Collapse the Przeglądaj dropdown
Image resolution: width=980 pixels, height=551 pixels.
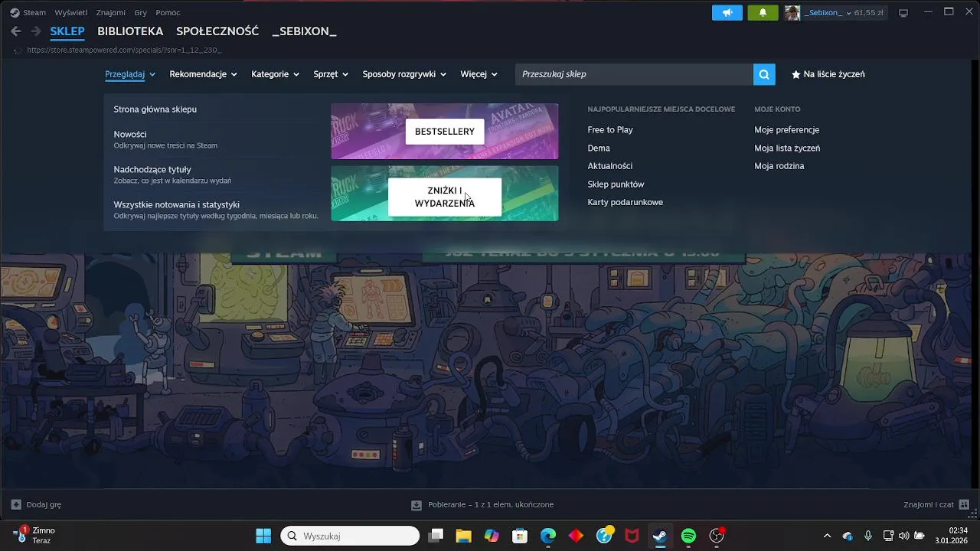pyautogui.click(x=130, y=74)
